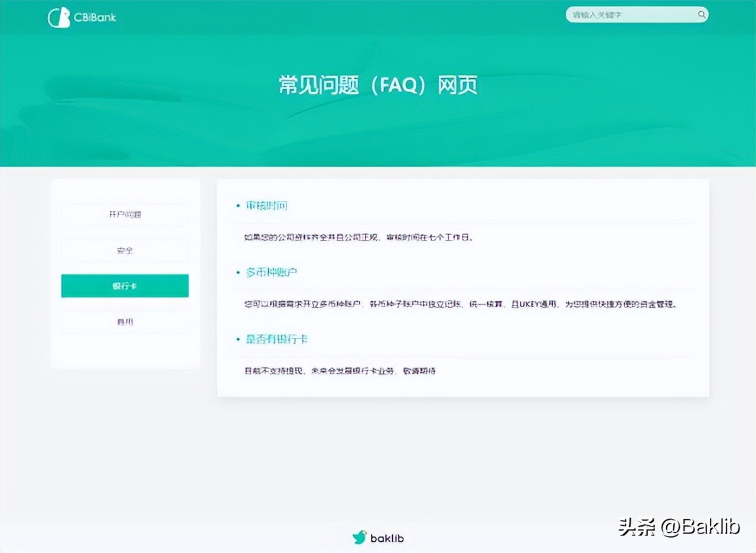Click the bullet icon beside 多币种账户
Image resolution: width=756 pixels, height=553 pixels.
(237, 272)
